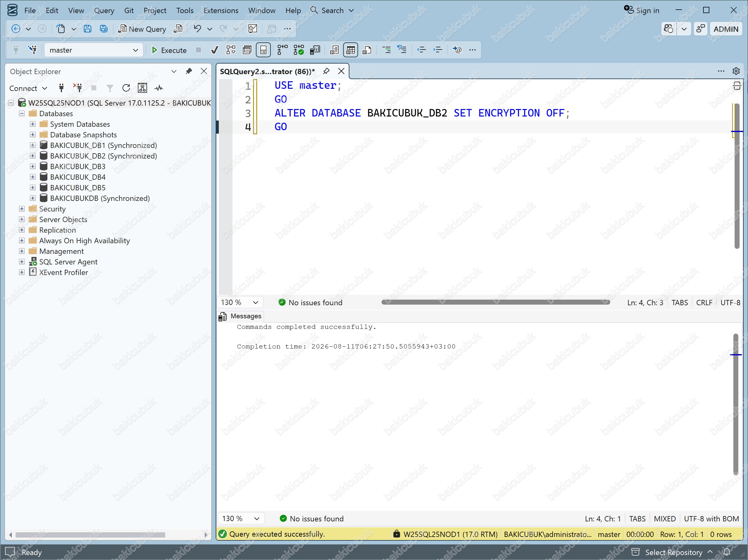Click the Search box in title bar

tap(332, 11)
